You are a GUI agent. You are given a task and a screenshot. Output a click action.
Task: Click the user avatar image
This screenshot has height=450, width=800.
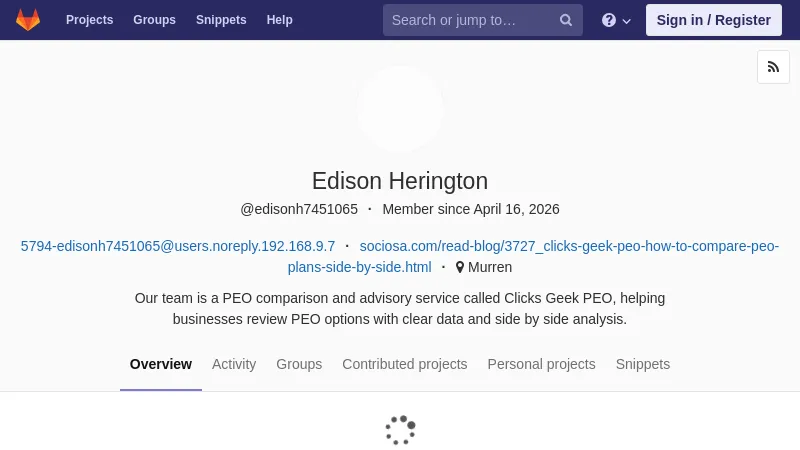tap(400, 108)
